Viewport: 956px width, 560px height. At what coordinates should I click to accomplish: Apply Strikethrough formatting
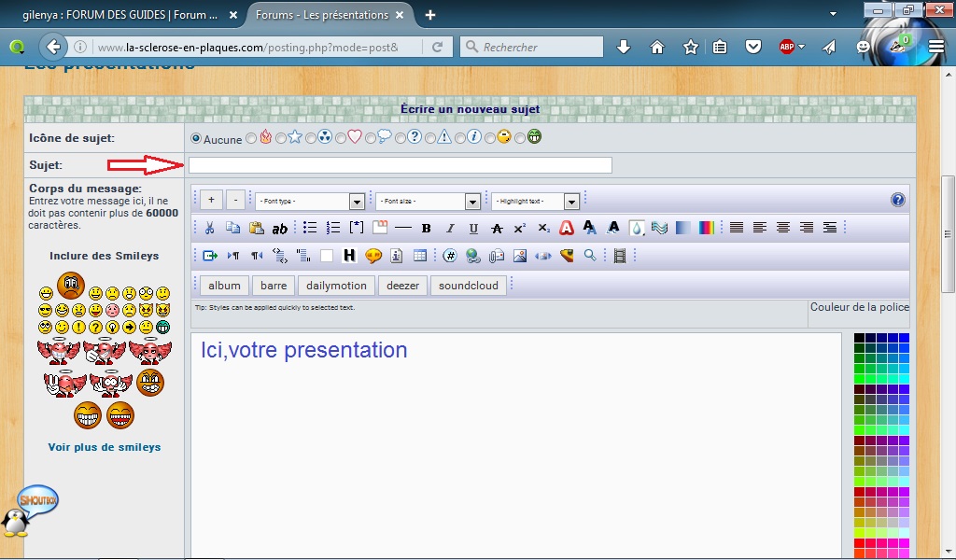click(497, 229)
